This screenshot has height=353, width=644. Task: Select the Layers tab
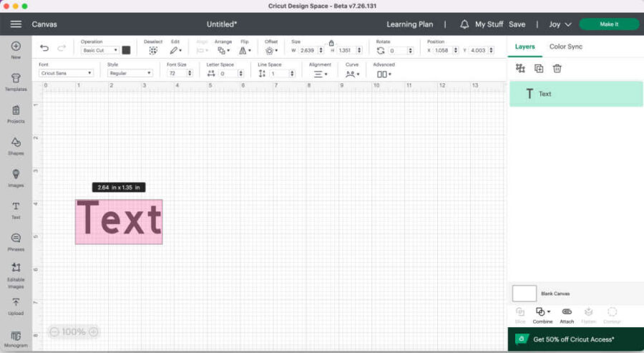point(525,47)
